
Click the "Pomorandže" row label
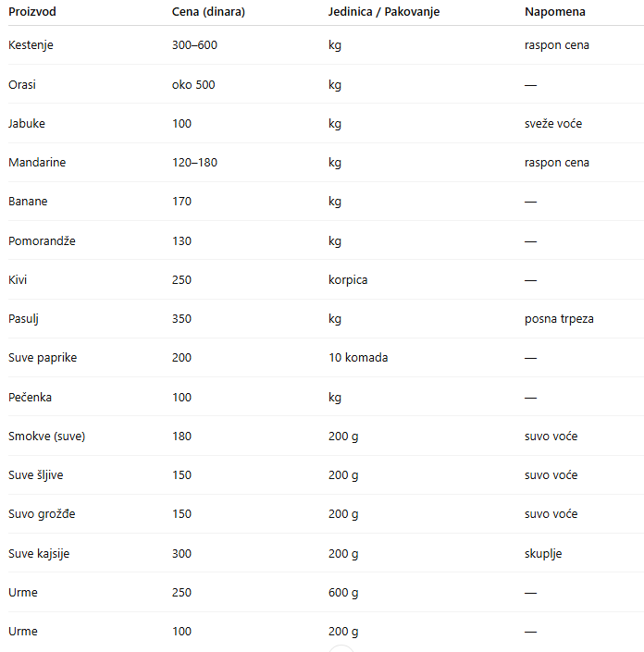[42, 241]
